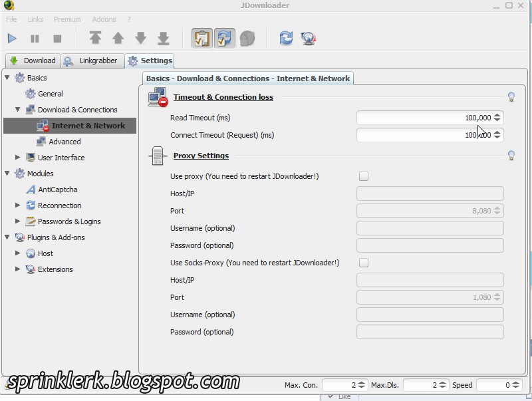The height and width of the screenshot is (401, 532).
Task: Stop all downloads with the stop icon
Action: (57, 39)
